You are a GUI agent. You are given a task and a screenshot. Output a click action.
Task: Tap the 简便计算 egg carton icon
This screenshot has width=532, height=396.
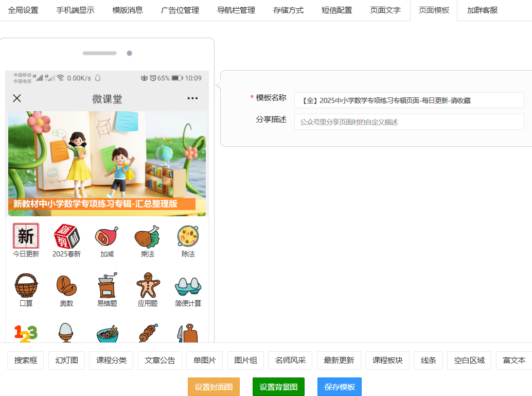click(188, 286)
